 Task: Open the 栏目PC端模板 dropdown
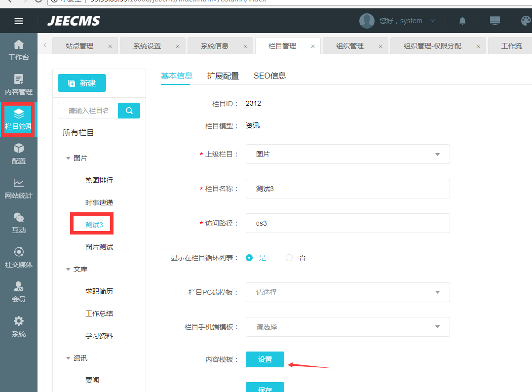[348, 292]
